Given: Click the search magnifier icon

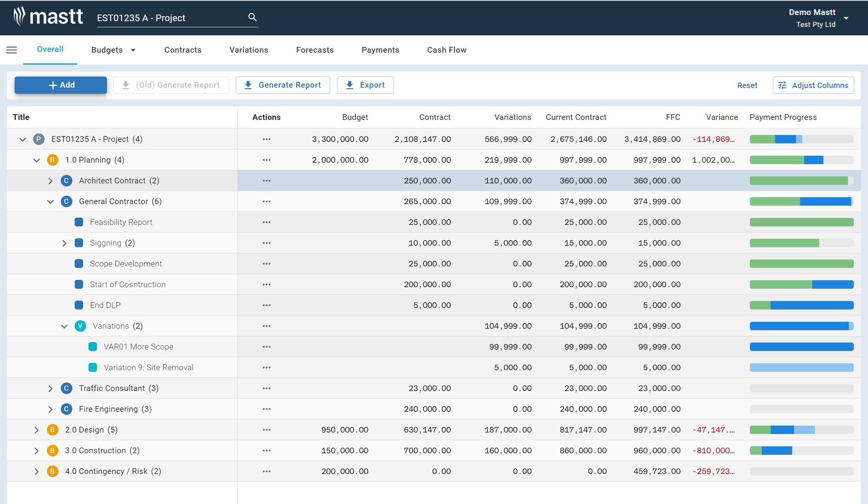Looking at the screenshot, I should click(x=252, y=17).
